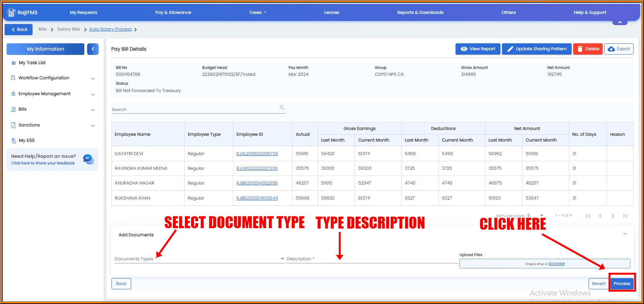Go to previous page of table
This screenshot has width=644, height=304.
600,216
